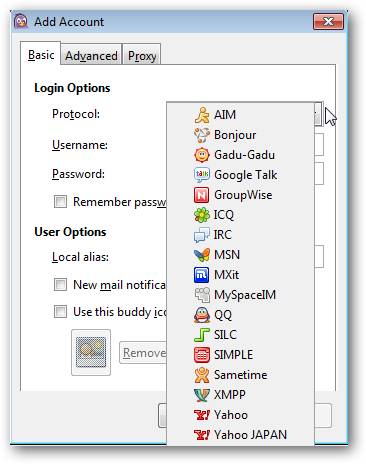The width and height of the screenshot is (366, 464).
Task: Select the AIM protocol icon
Action: pos(202,115)
